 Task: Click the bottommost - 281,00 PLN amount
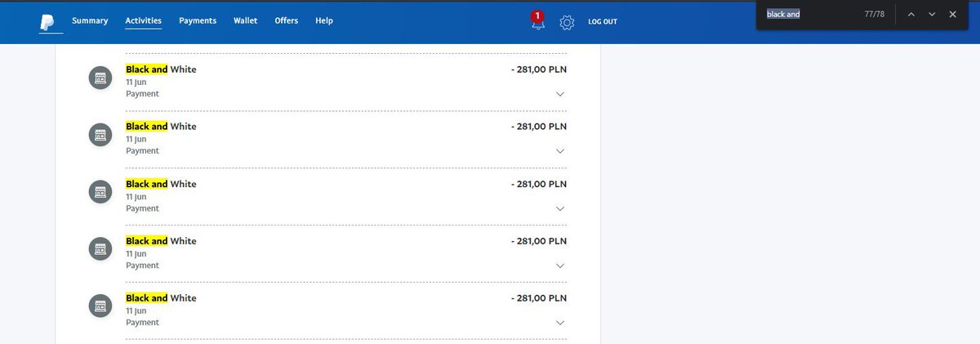click(x=539, y=298)
